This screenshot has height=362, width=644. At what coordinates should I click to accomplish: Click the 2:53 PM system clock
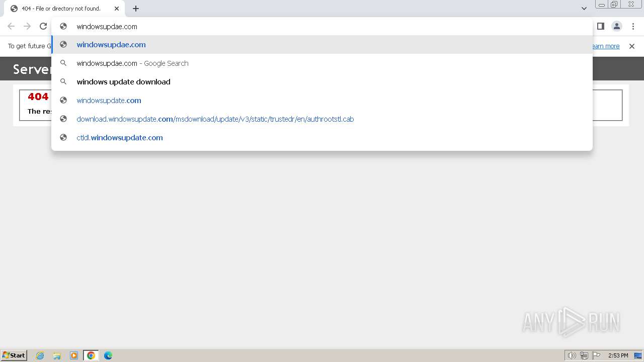tap(618, 355)
